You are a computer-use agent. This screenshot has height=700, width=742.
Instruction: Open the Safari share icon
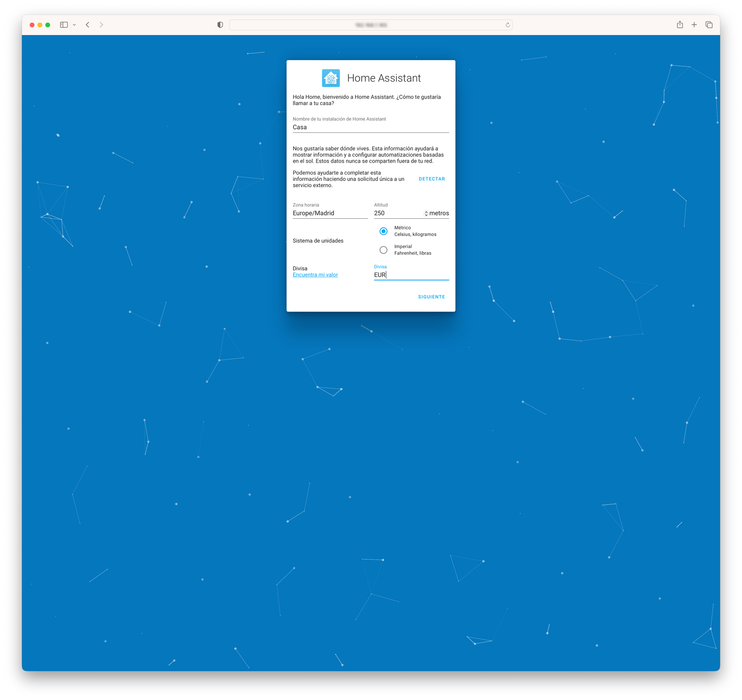680,24
